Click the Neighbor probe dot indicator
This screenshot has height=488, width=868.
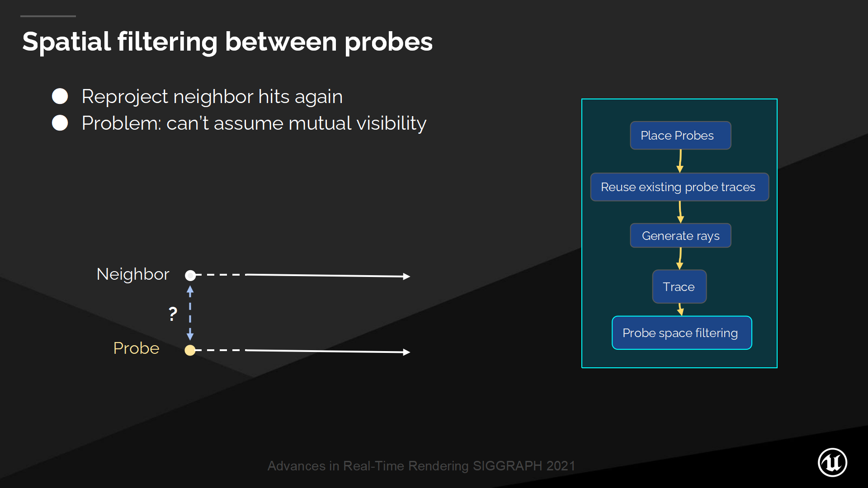[x=190, y=274]
